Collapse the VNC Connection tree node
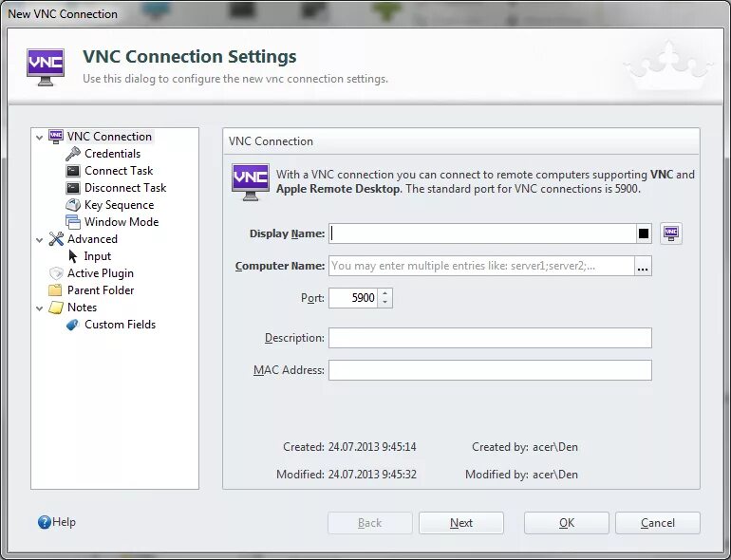 point(40,137)
